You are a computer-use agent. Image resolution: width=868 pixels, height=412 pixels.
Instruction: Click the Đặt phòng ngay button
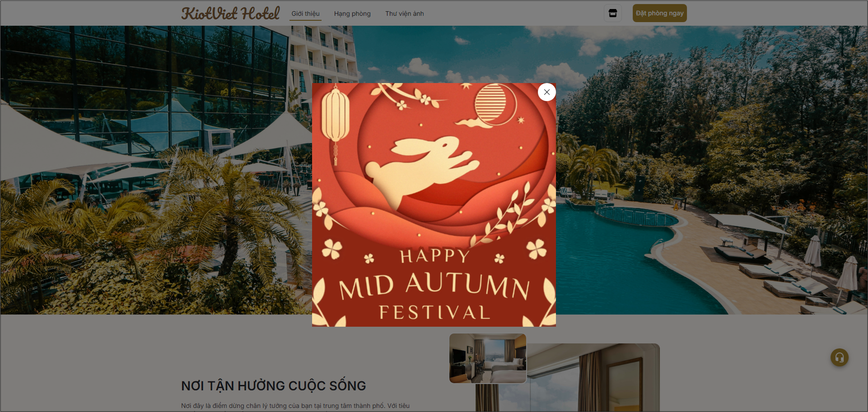[659, 13]
